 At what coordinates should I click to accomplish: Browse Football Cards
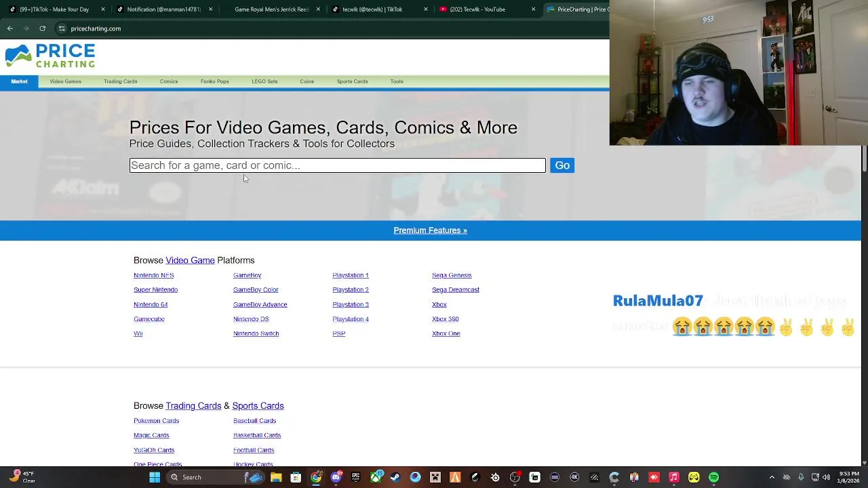254,450
